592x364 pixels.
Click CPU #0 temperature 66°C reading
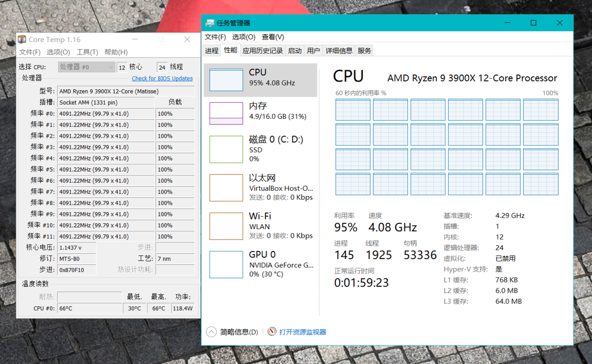click(x=90, y=308)
